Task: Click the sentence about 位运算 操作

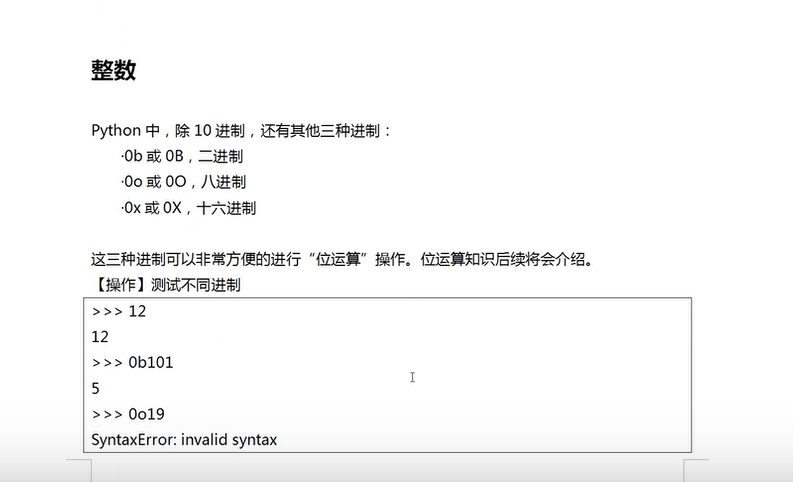Action: pos(342,259)
